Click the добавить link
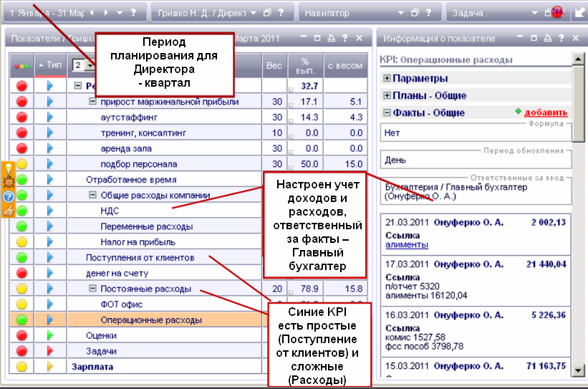This screenshot has width=588, height=389. coord(546,112)
